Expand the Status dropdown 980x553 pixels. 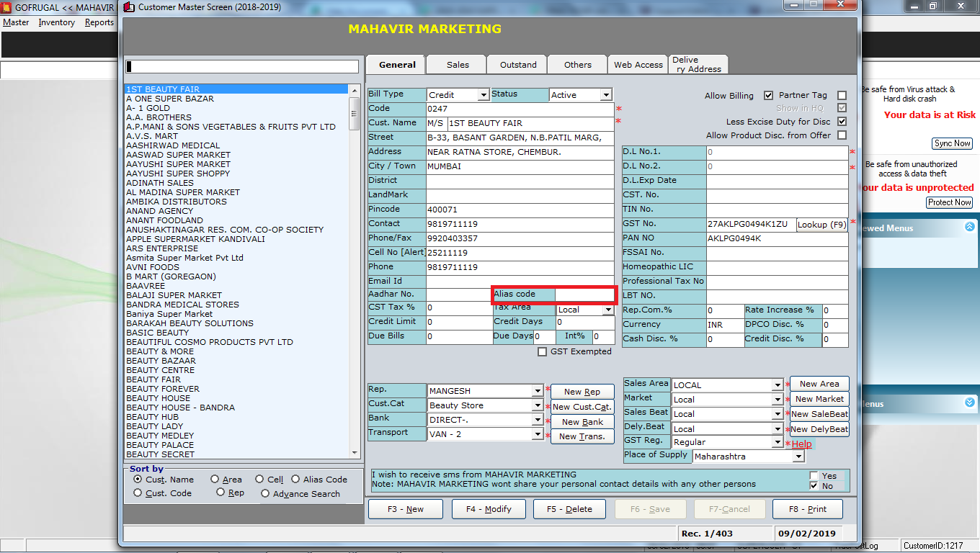pos(605,95)
